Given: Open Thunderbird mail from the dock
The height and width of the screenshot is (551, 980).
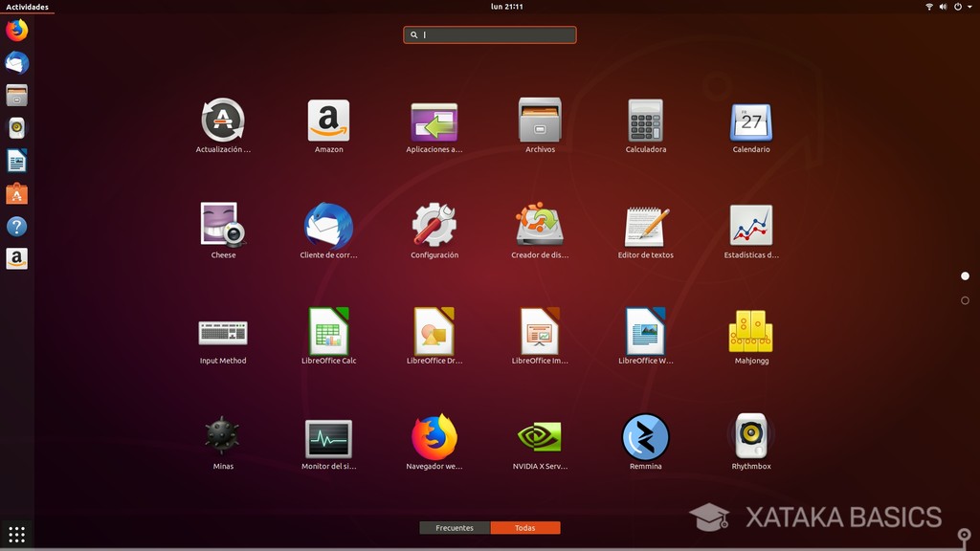Looking at the screenshot, I should click(x=16, y=62).
